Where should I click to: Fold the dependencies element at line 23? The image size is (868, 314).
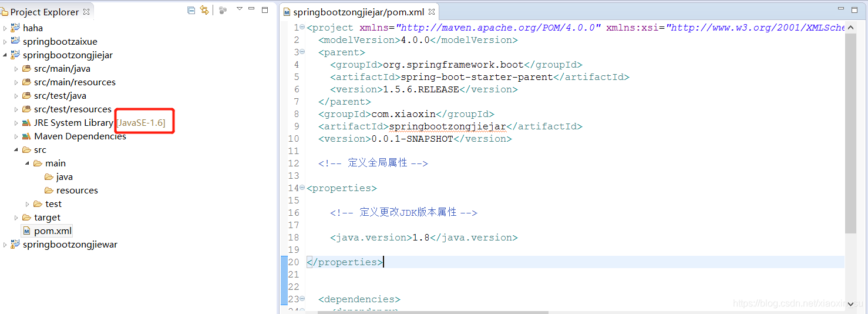[302, 299]
